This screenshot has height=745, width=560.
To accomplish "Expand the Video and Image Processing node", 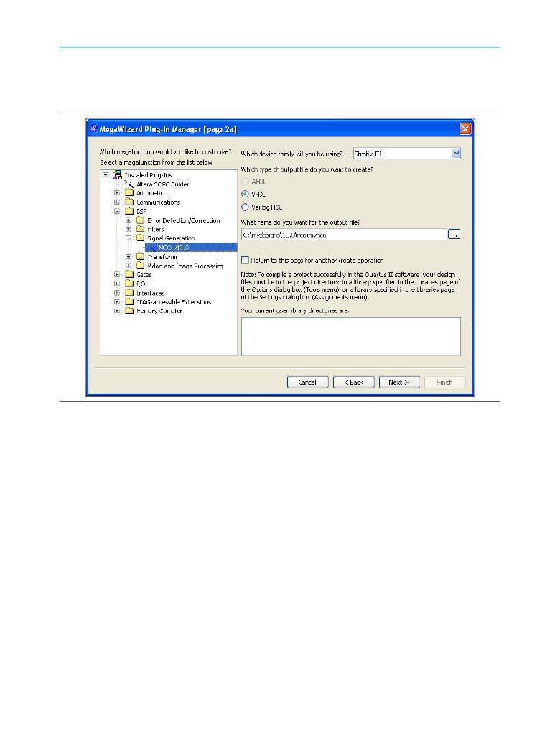I will 129,266.
